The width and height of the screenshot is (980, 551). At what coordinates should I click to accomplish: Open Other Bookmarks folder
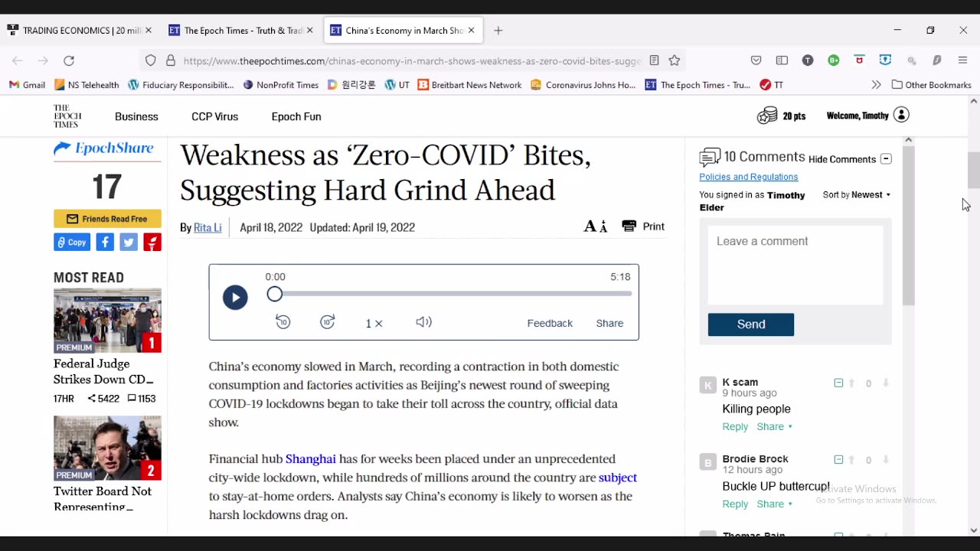click(x=932, y=85)
